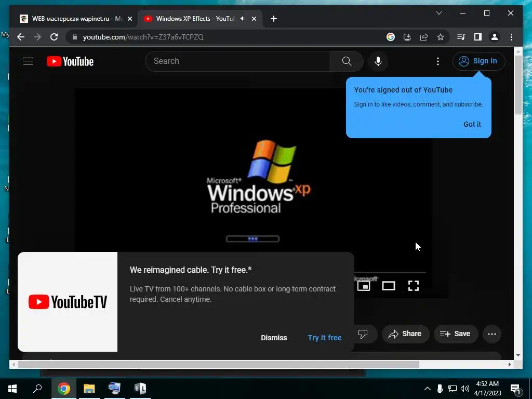Click the horizontal scrollbar right arrow
The height and width of the screenshot is (399, 532).
[x=509, y=364]
